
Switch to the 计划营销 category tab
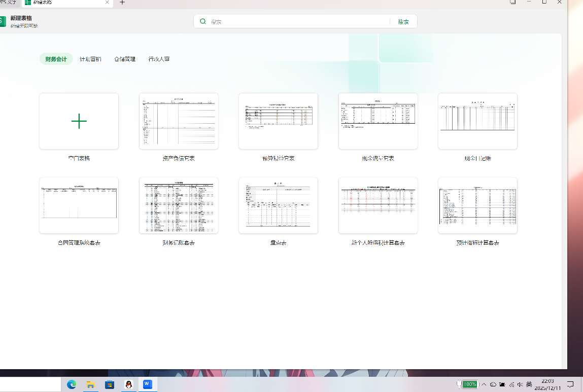(x=90, y=59)
